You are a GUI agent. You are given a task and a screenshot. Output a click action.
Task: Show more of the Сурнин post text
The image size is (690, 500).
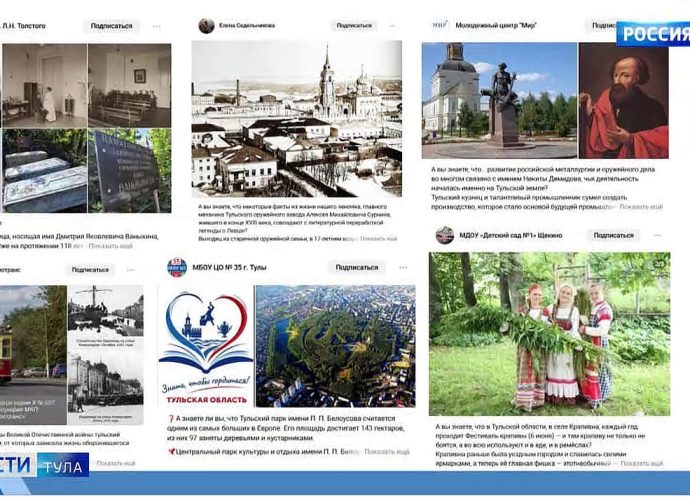(x=378, y=239)
